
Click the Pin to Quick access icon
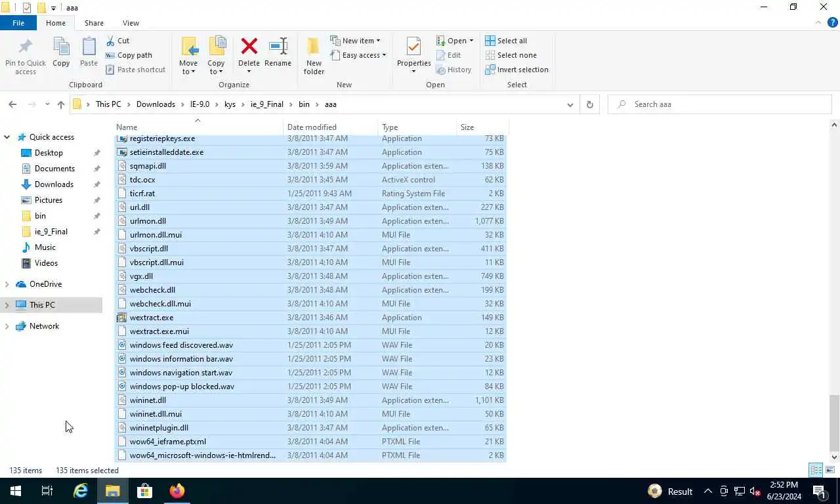[25, 48]
